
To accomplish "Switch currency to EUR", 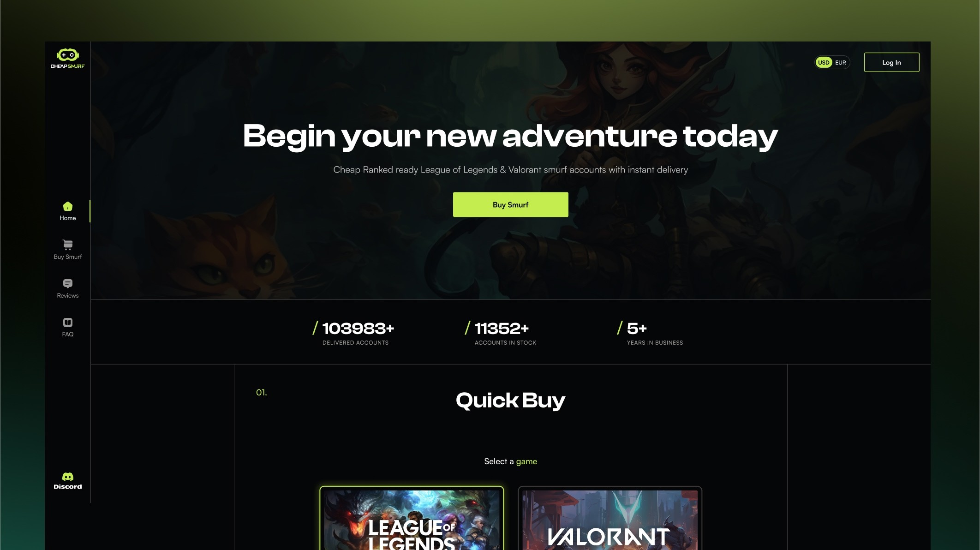I will click(841, 62).
